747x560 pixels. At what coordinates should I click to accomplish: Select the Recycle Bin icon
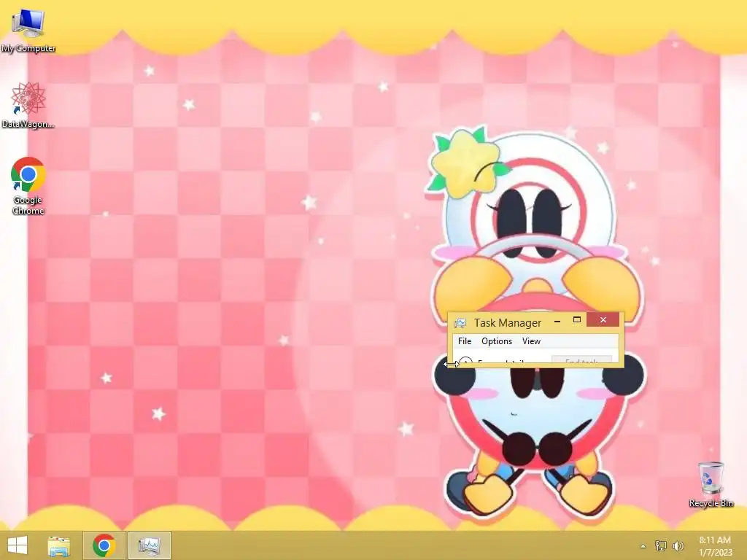tap(711, 484)
